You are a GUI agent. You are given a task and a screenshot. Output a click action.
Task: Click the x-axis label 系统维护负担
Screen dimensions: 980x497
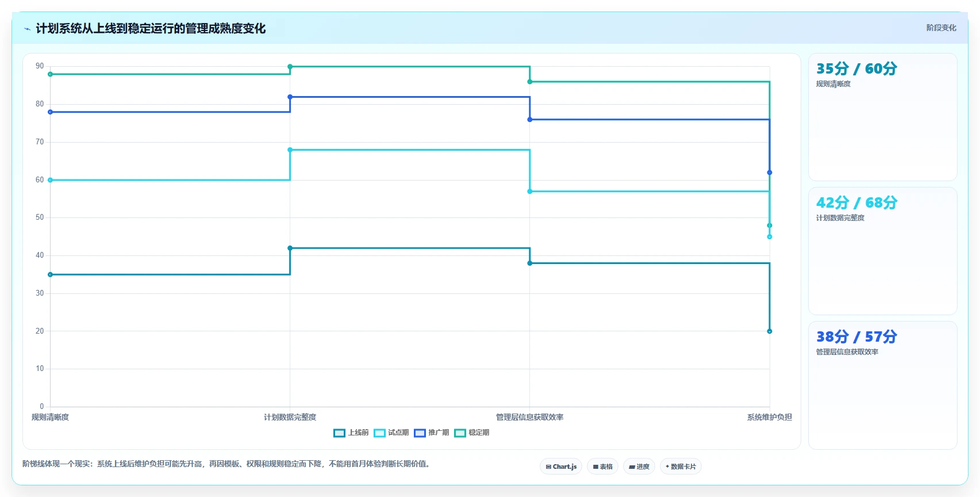tap(770, 418)
